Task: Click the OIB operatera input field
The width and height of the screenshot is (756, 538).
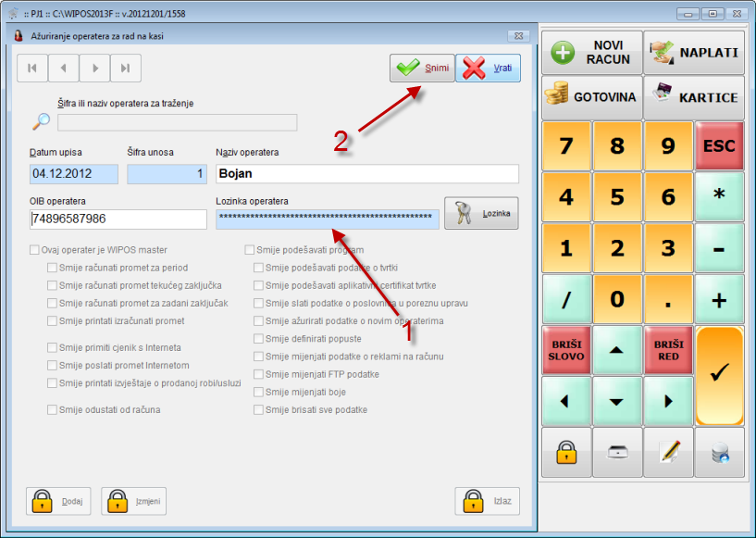Action: click(x=118, y=219)
